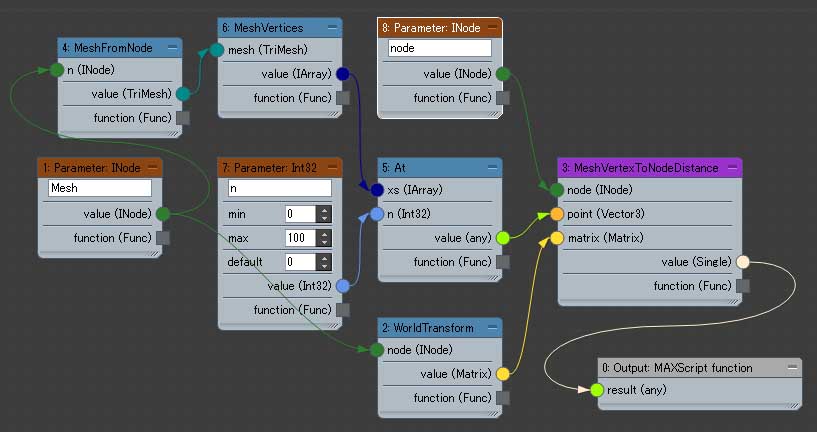This screenshot has width=817, height=432.
Task: Edit the 'n' name field in Parameter: Int32
Action: point(279,188)
